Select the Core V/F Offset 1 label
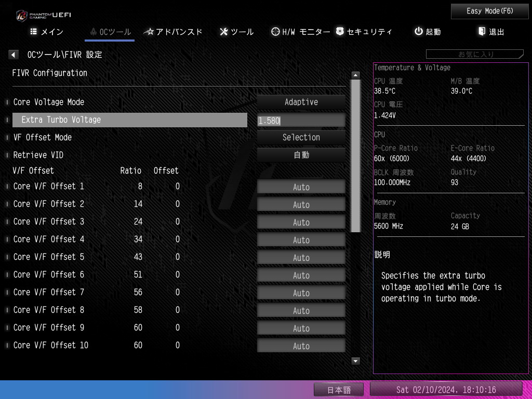The image size is (532, 399). click(x=48, y=187)
